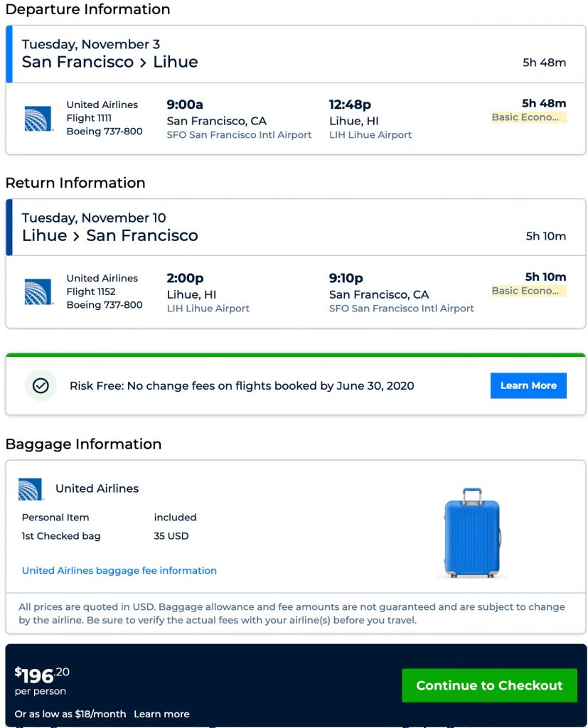Select the Lihue > San Francisco header
Viewport: 588px width, 728px height.
110,235
